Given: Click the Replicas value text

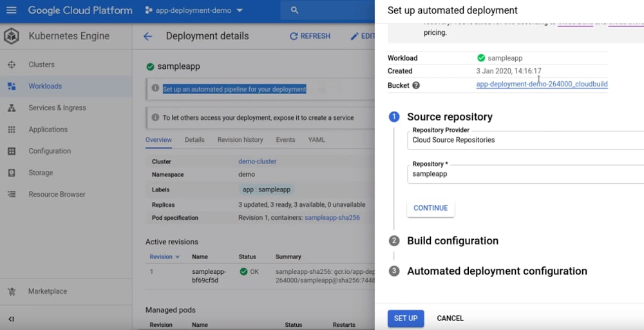Looking at the screenshot, I should (x=302, y=205).
